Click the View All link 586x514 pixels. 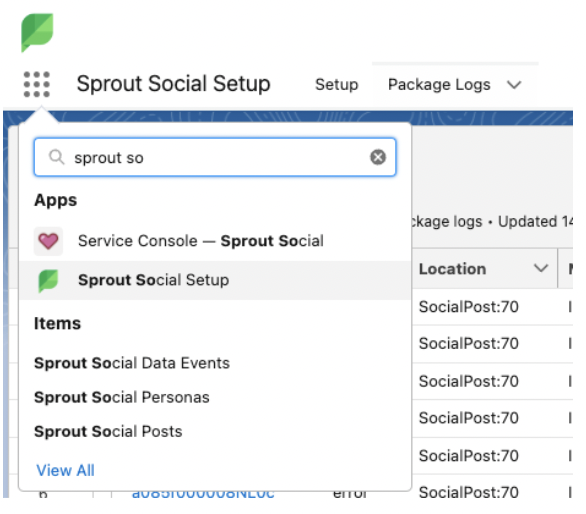(x=65, y=470)
